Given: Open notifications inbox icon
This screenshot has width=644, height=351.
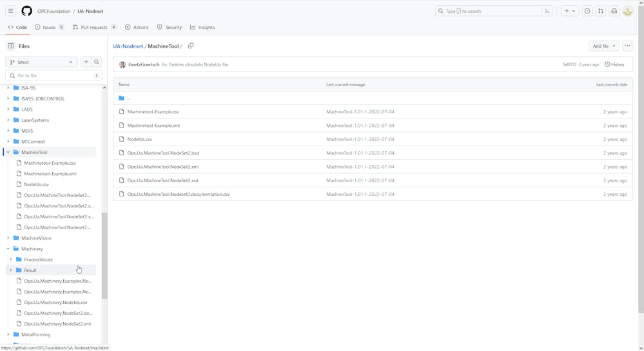Looking at the screenshot, I should tap(614, 11).
